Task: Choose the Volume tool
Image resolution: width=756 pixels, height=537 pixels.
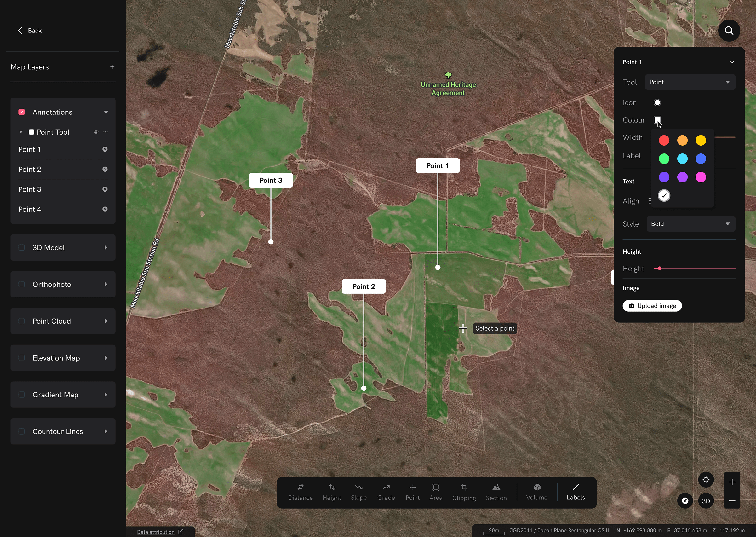Action: click(536, 492)
